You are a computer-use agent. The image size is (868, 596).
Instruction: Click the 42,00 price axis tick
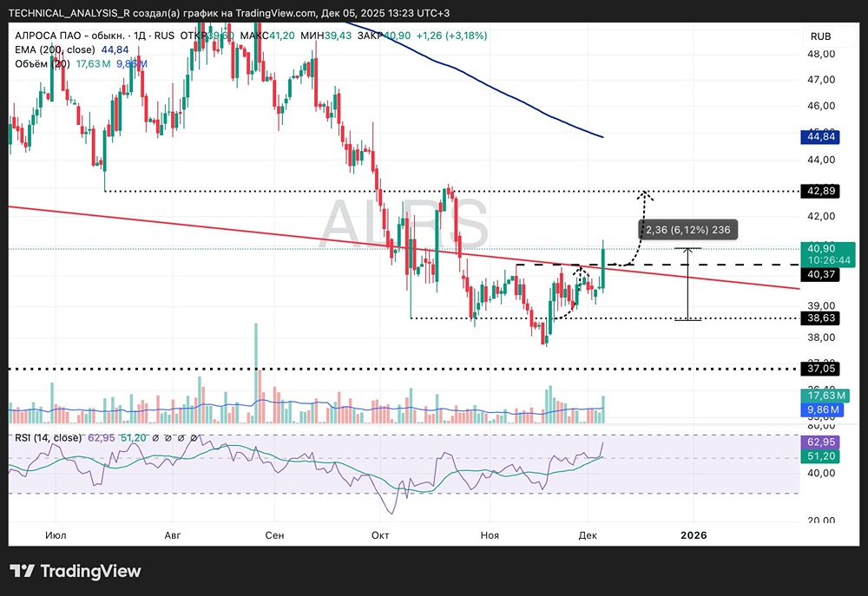coord(821,216)
